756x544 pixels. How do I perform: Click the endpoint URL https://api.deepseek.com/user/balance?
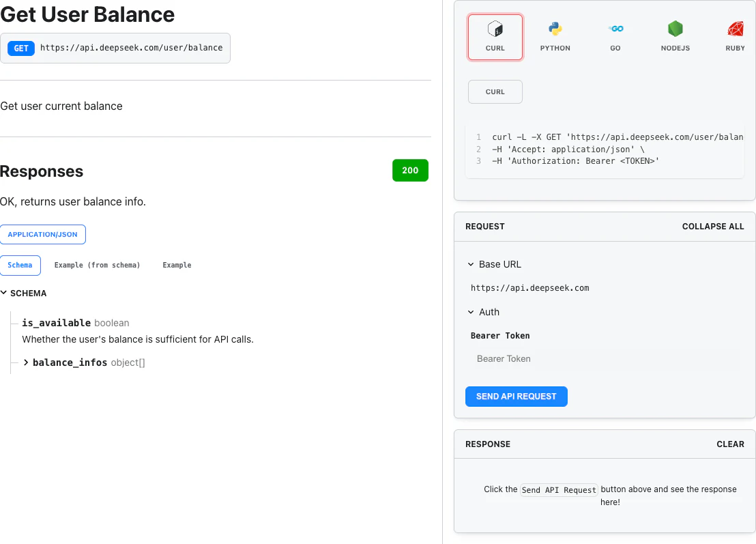pos(132,48)
